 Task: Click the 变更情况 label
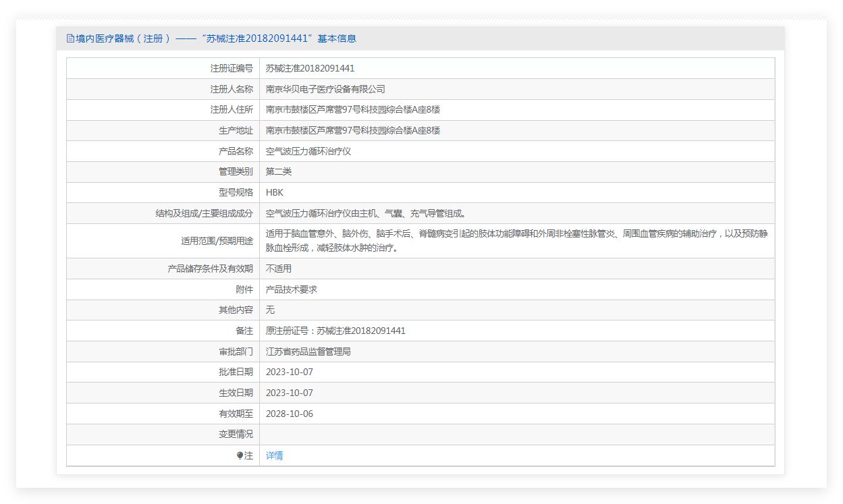pos(236,435)
